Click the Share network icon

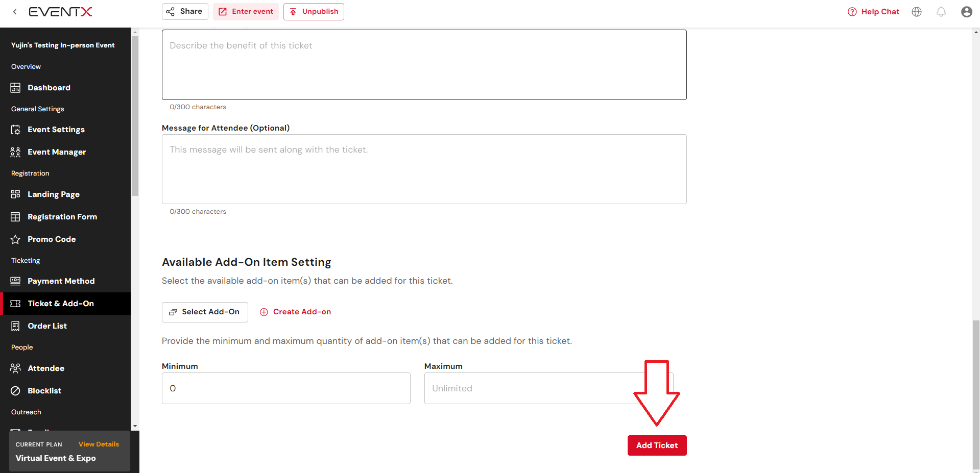pyautogui.click(x=171, y=12)
